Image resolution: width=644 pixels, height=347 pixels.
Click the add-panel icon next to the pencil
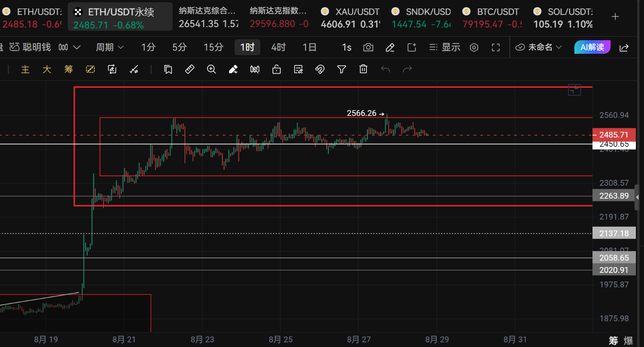pos(412,47)
